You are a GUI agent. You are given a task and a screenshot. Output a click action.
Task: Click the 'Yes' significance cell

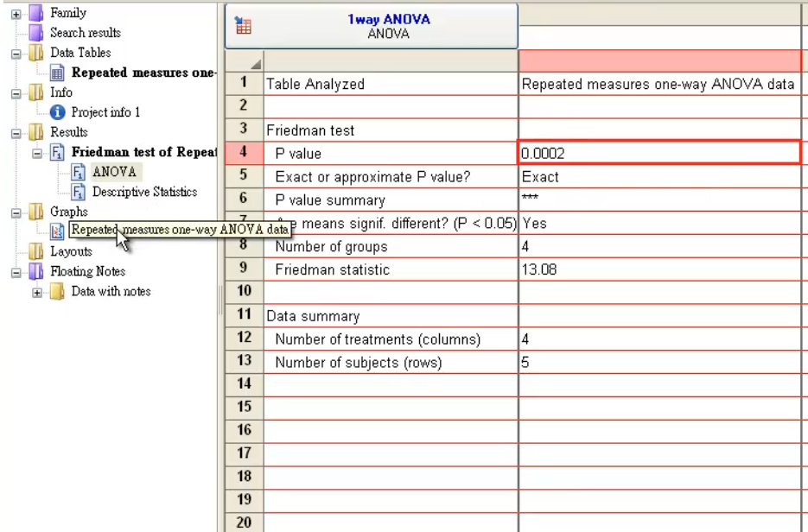659,223
